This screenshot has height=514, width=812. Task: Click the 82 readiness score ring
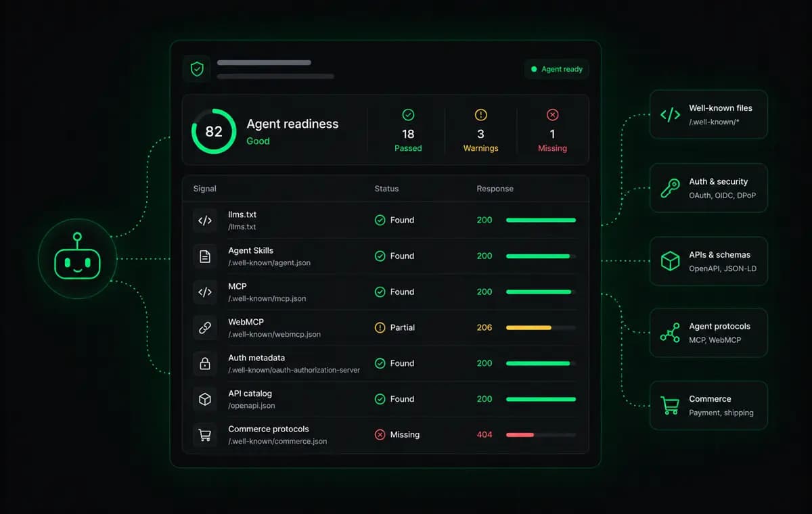(214, 131)
